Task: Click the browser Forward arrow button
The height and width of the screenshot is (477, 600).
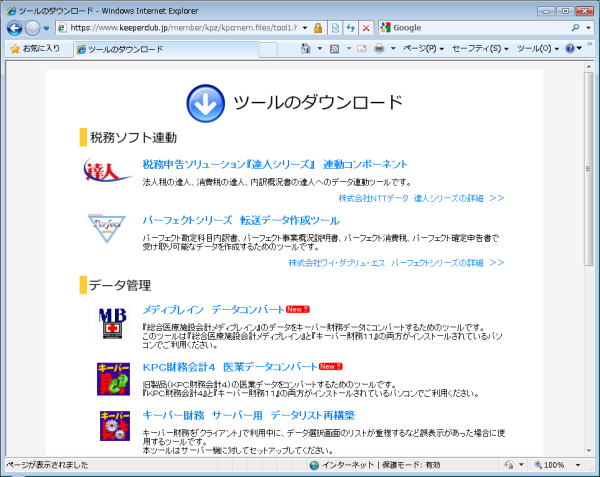Action: pyautogui.click(x=33, y=28)
